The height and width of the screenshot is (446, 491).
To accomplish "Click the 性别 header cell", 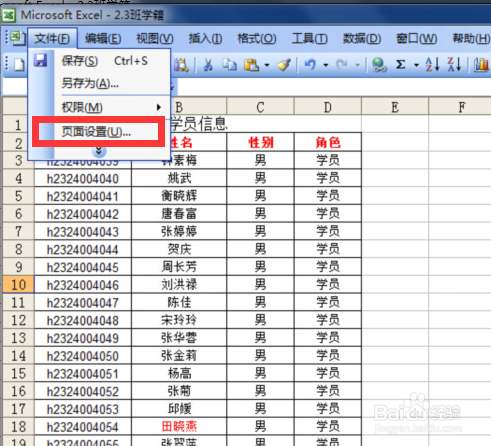I will pos(260,143).
